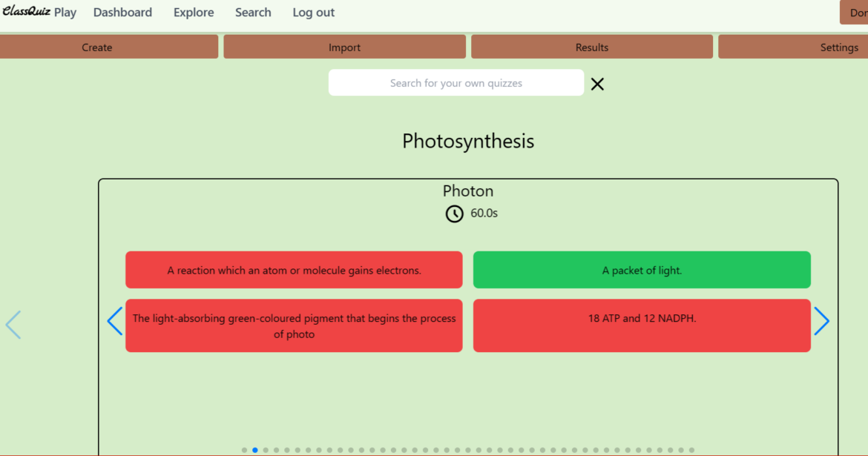Viewport: 868px width, 456px height.
Task: Select the correct answer 'A packet of light'
Action: pos(642,269)
